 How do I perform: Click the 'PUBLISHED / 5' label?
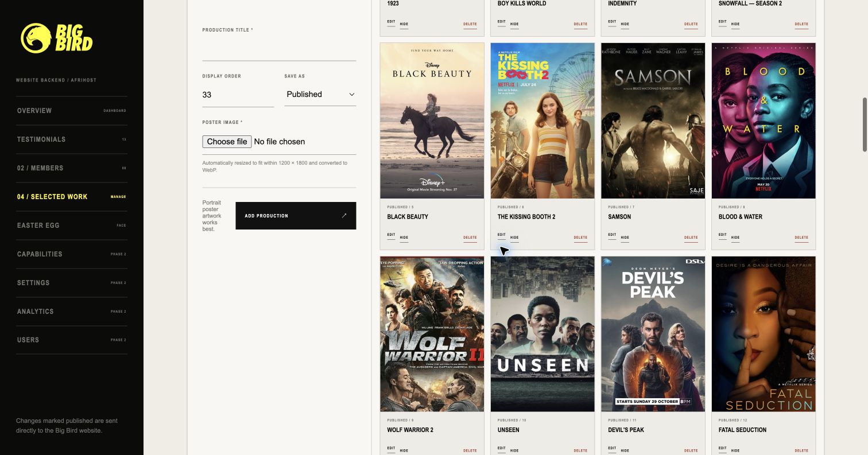(x=400, y=207)
